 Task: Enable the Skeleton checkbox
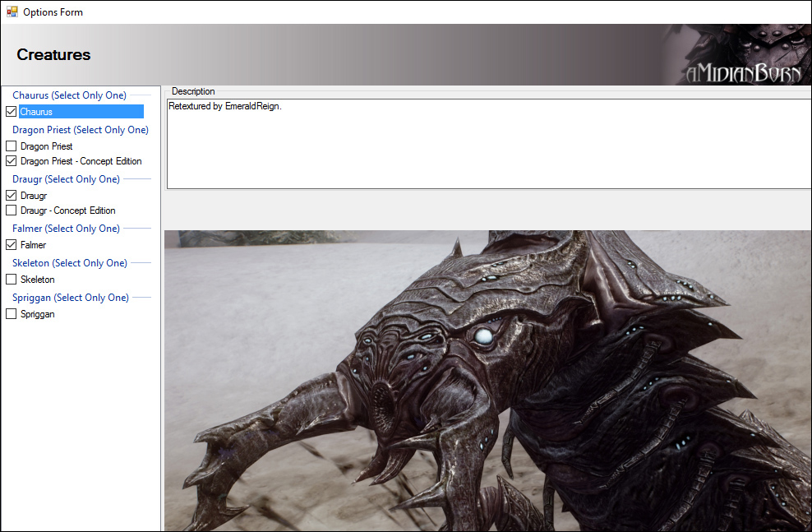[11, 280]
